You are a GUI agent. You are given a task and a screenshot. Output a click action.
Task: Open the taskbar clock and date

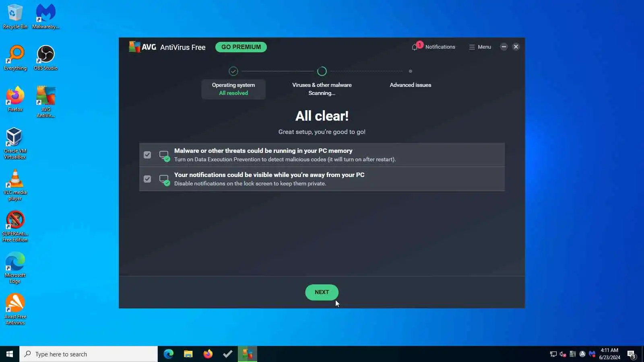(x=609, y=354)
